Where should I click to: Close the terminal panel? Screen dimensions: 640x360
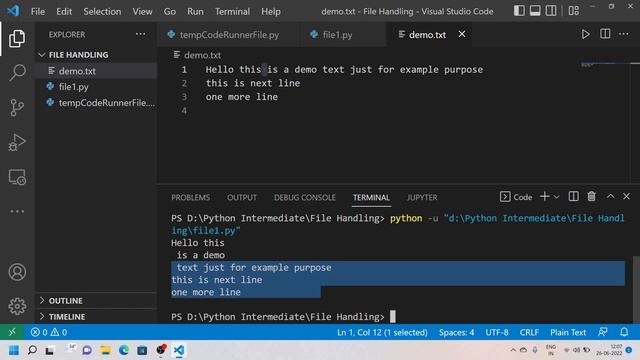click(627, 197)
